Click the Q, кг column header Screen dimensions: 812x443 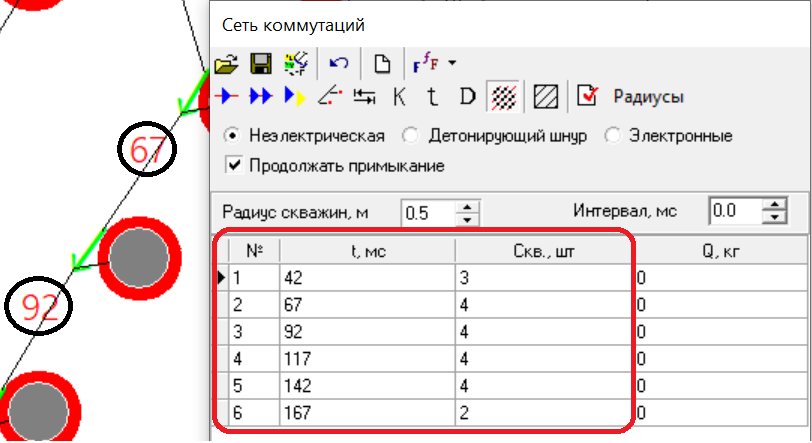721,251
